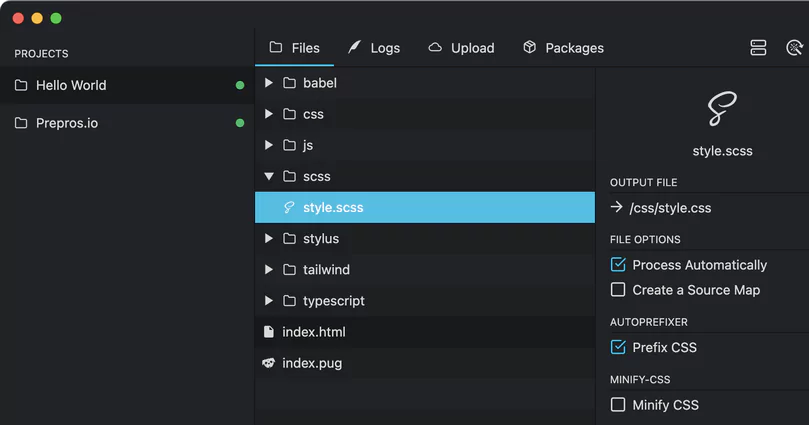Click the red close window button
Viewport: 809px width, 425px height.
(18, 19)
